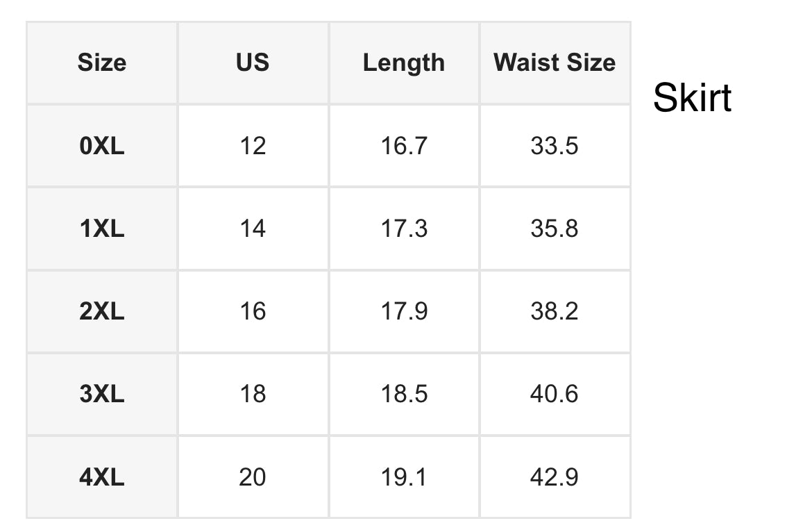
Task: Click the US size 12 cell
Action: (253, 146)
